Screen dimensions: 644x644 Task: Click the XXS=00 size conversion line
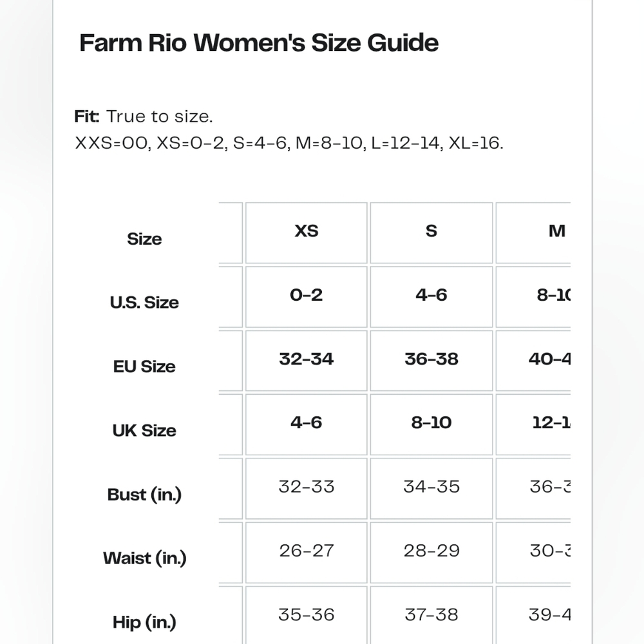click(x=289, y=144)
